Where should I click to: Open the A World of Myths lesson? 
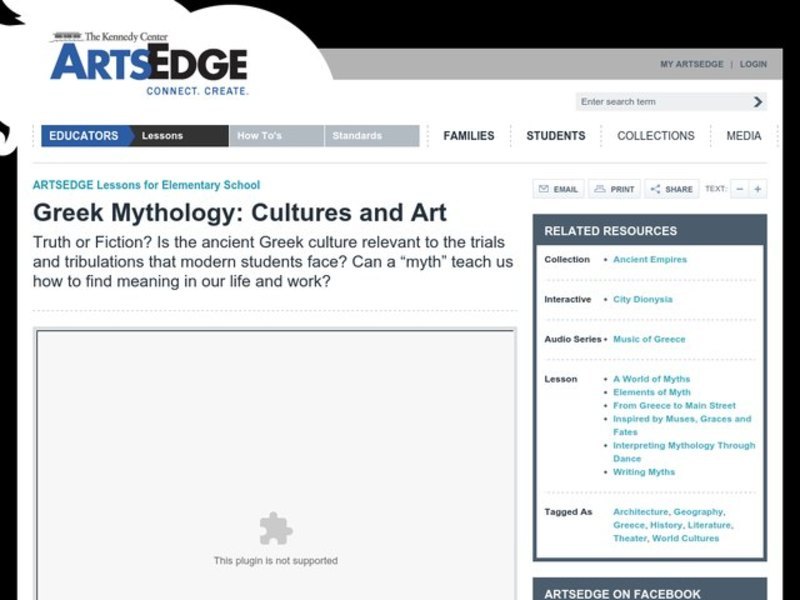tap(654, 379)
